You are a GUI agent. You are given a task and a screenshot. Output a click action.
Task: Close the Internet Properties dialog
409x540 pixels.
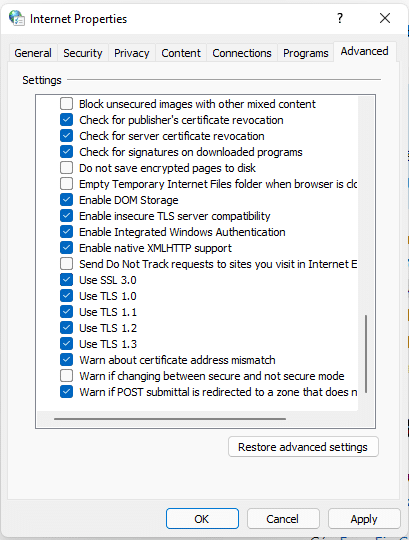[385, 18]
